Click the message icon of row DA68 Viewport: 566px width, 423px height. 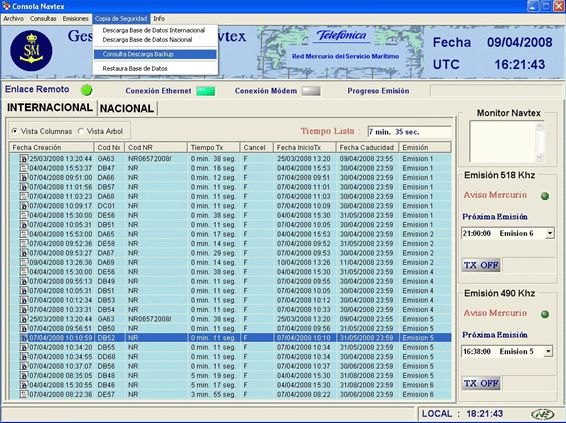[24, 196]
